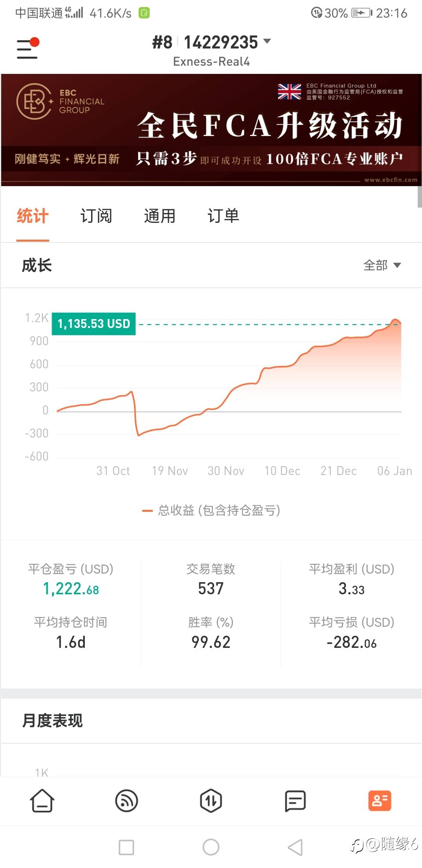The image size is (422, 868).
Task: Switch to the 通用 tab
Action: pyautogui.click(x=159, y=216)
